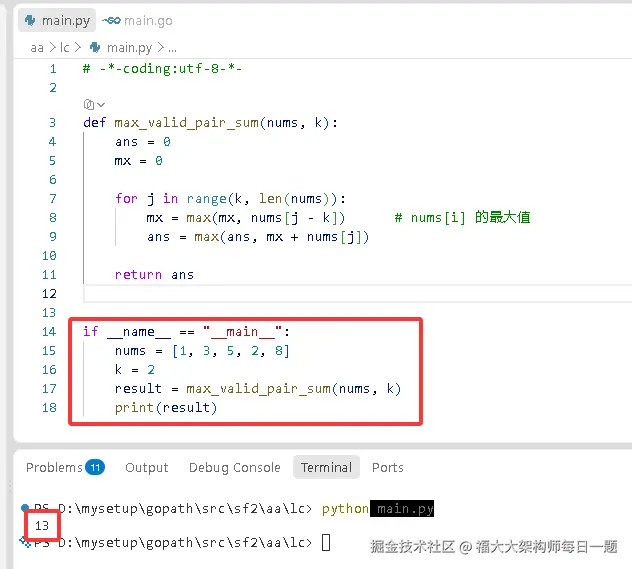Click 'range' call on line 7
The width and height of the screenshot is (632, 569).
pos(206,199)
